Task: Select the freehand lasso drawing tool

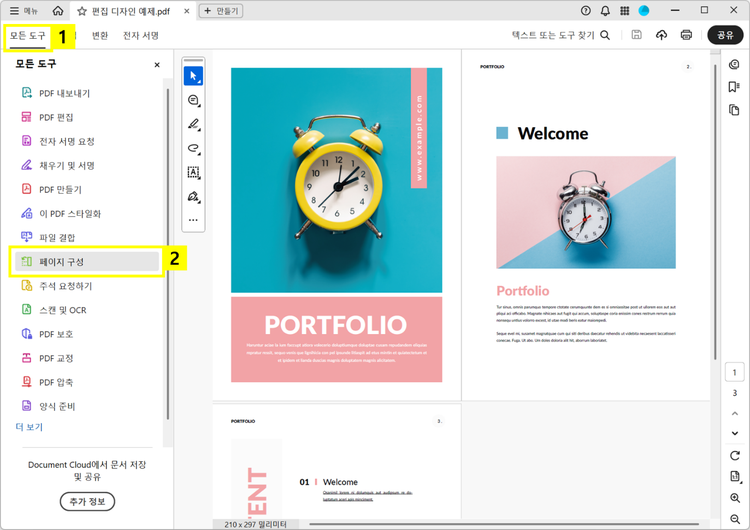Action: 193,148
